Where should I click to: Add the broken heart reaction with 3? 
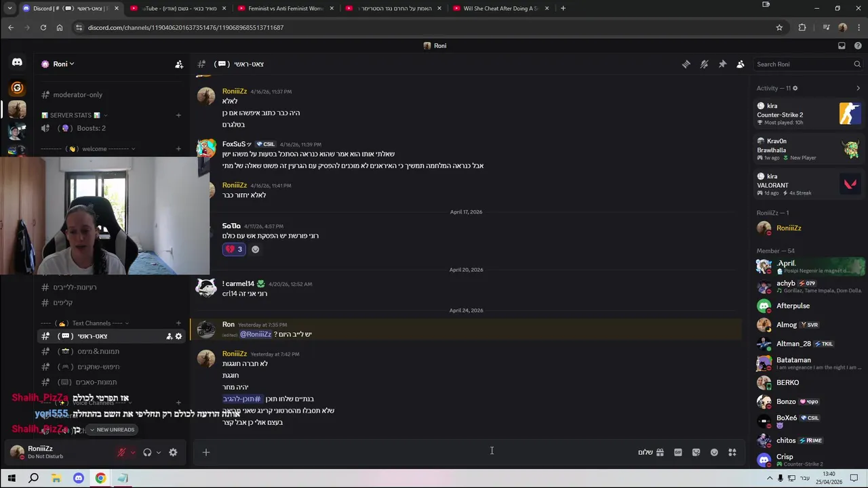point(233,249)
